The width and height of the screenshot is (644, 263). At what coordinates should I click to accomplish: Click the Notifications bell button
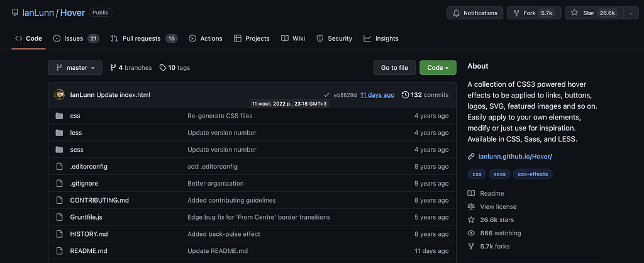475,13
